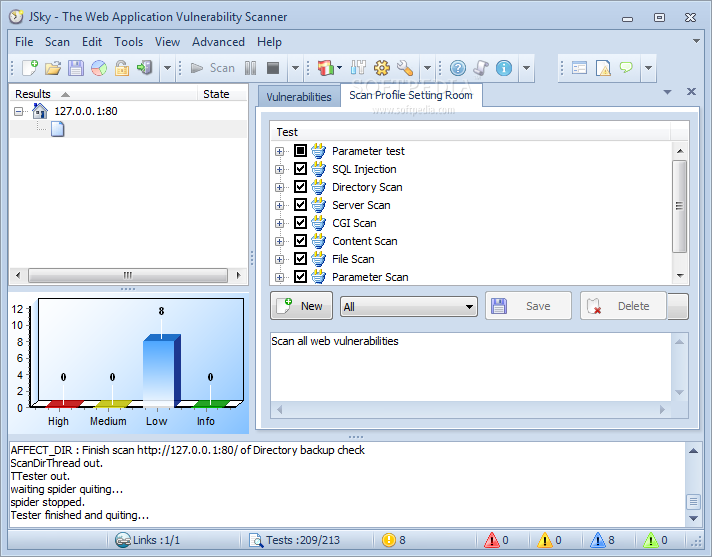
Task: Click the Save profile button
Action: click(x=528, y=306)
